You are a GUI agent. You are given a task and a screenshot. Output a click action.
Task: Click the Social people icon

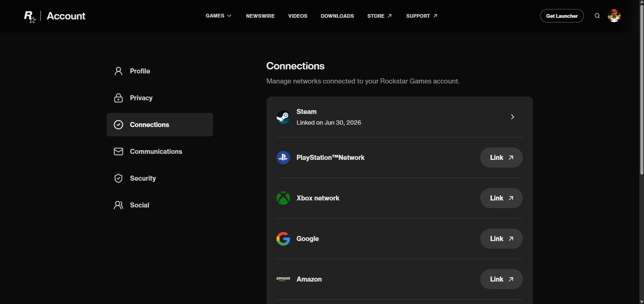coord(118,205)
